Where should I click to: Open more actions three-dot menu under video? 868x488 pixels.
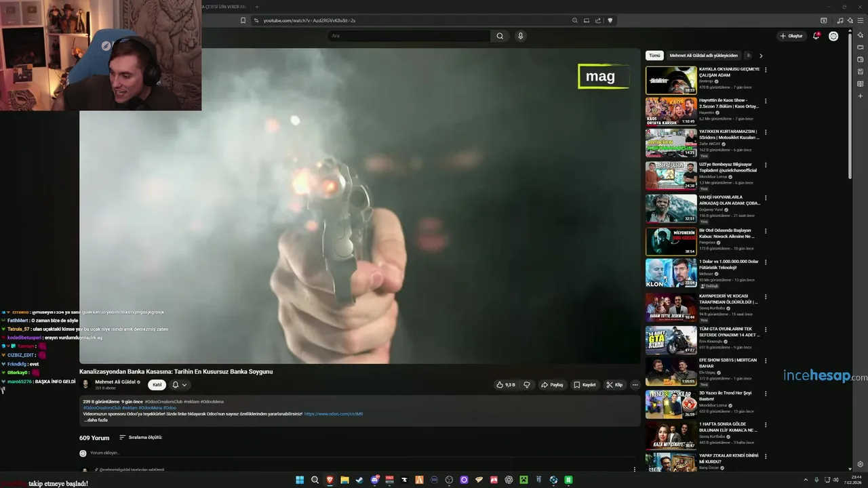[x=635, y=385]
